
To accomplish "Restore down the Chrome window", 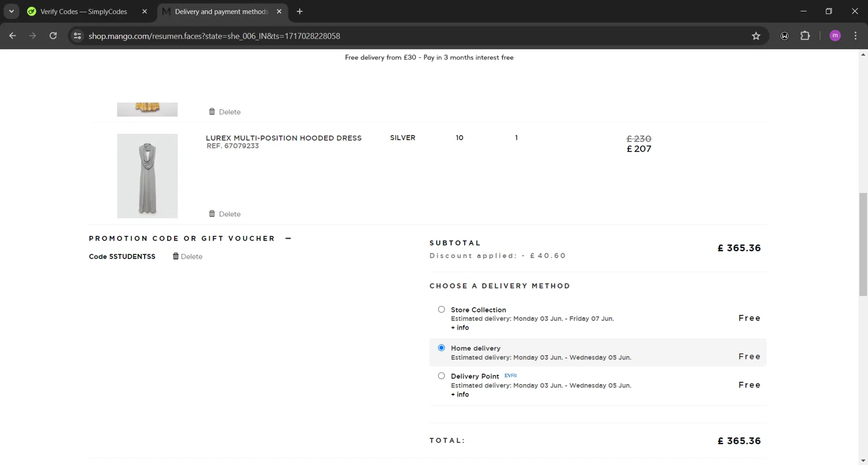I will click(829, 11).
